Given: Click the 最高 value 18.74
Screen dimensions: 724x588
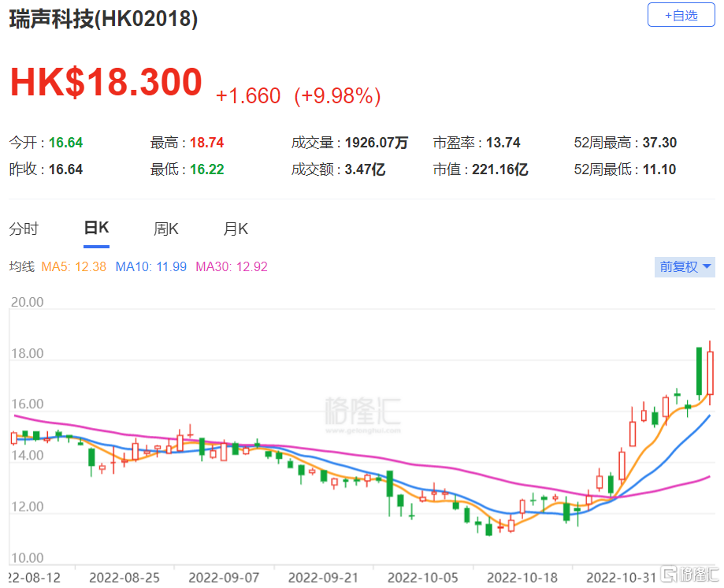Looking at the screenshot, I should click(x=207, y=143).
